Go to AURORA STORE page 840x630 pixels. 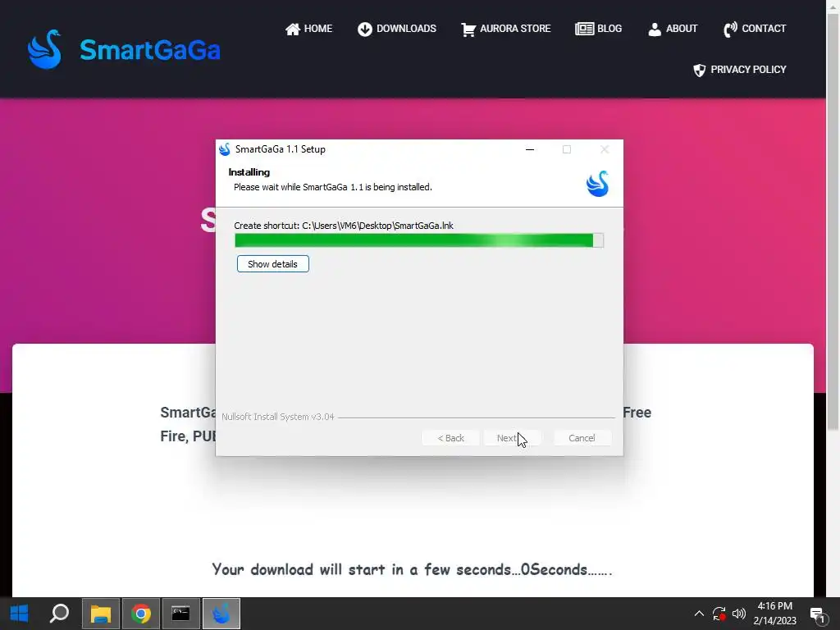tap(505, 29)
